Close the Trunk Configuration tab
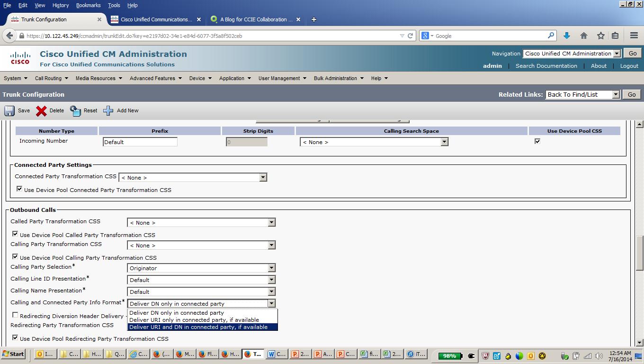 (x=99, y=19)
